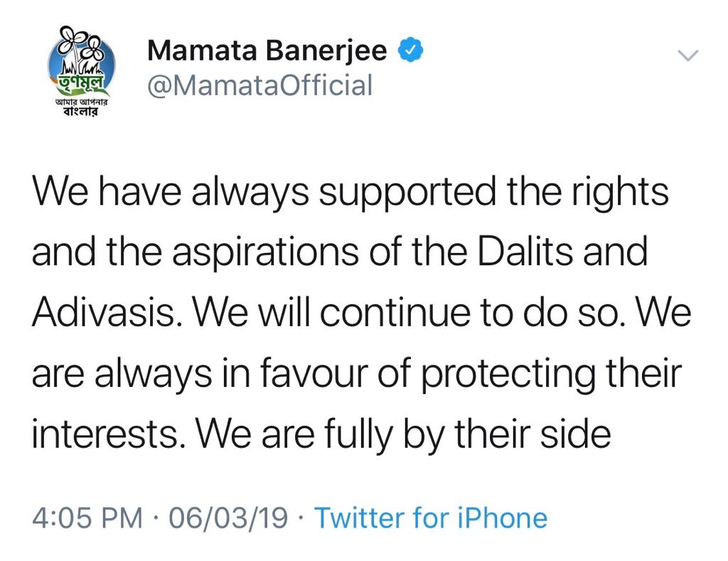The width and height of the screenshot is (728, 561).
Task: Click the twin flowers symbol in the logo
Action: click(x=82, y=45)
